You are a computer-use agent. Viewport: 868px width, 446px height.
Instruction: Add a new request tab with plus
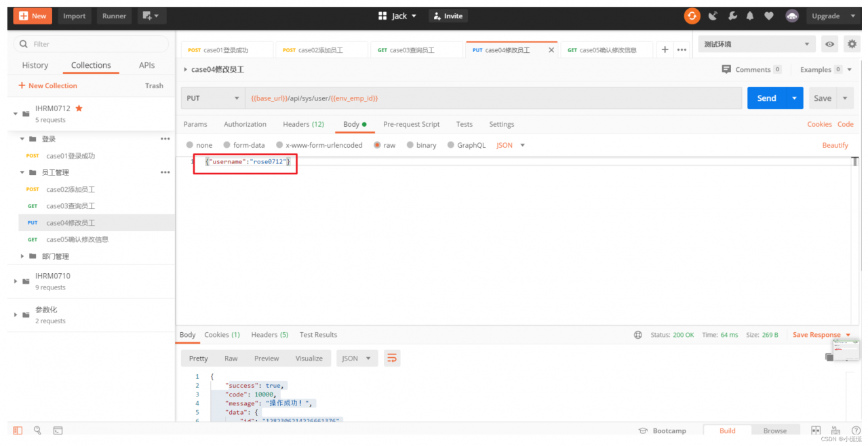coord(665,49)
